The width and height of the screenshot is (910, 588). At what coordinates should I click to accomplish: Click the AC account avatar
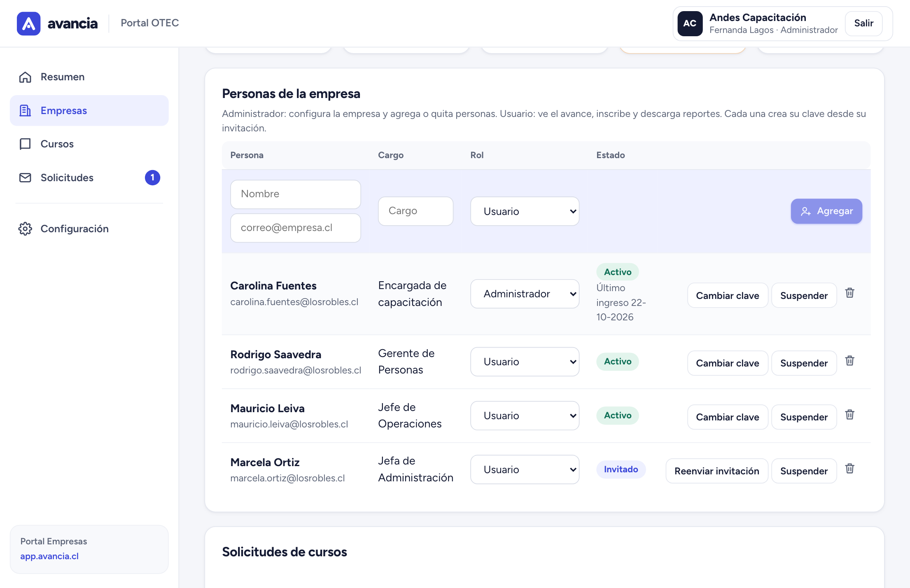coord(690,23)
